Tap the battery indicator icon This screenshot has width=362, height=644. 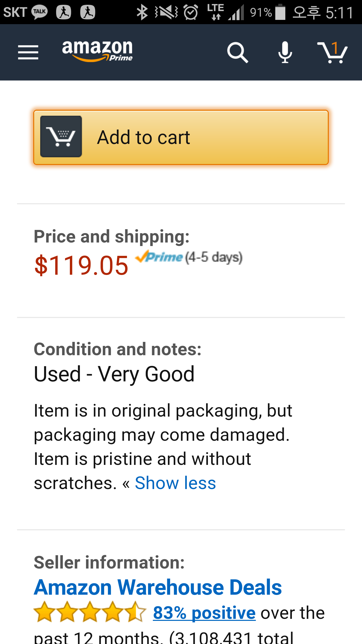coord(280,12)
